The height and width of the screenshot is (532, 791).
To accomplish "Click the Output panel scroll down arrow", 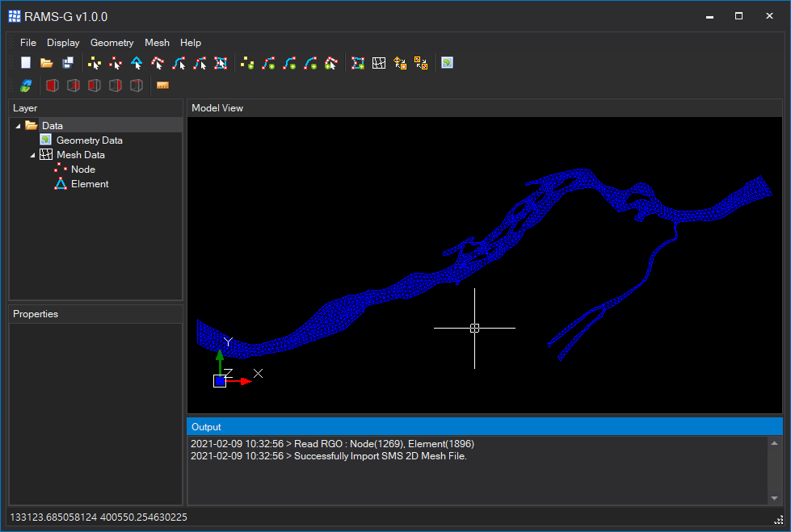I will click(x=775, y=498).
